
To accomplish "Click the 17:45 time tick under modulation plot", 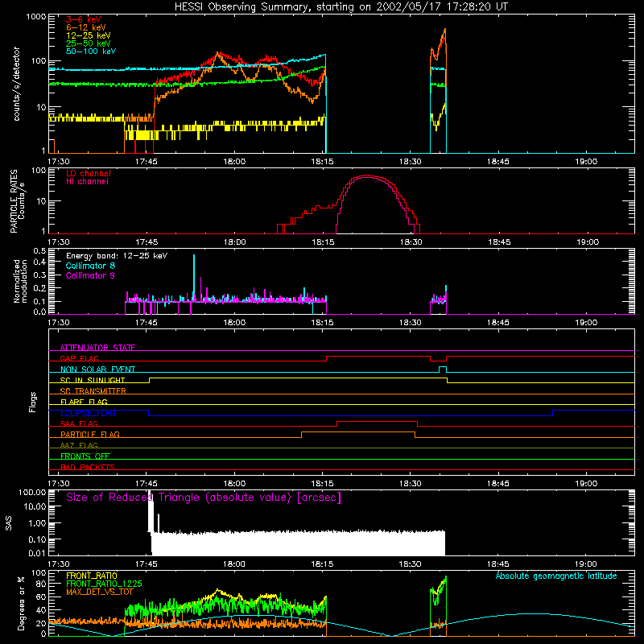I will click(x=147, y=323).
